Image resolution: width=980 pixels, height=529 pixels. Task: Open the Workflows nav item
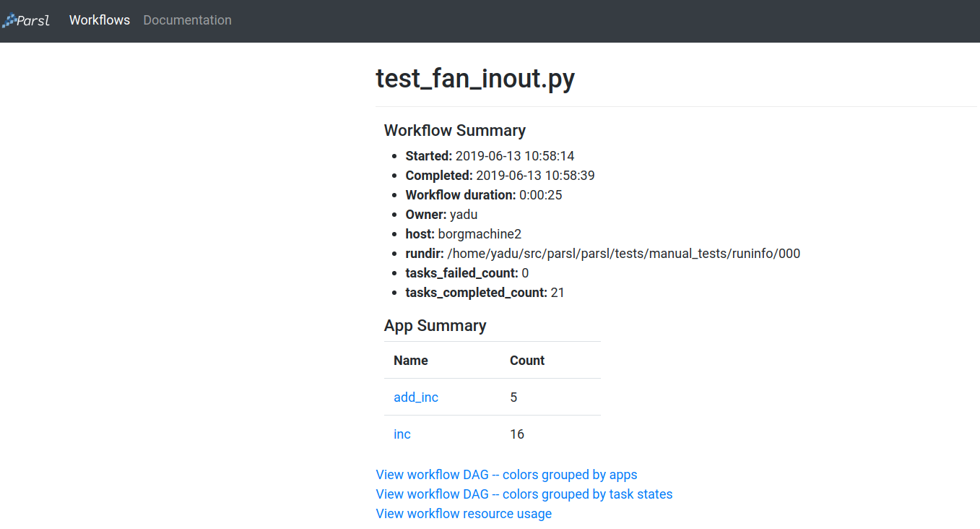pyautogui.click(x=100, y=20)
